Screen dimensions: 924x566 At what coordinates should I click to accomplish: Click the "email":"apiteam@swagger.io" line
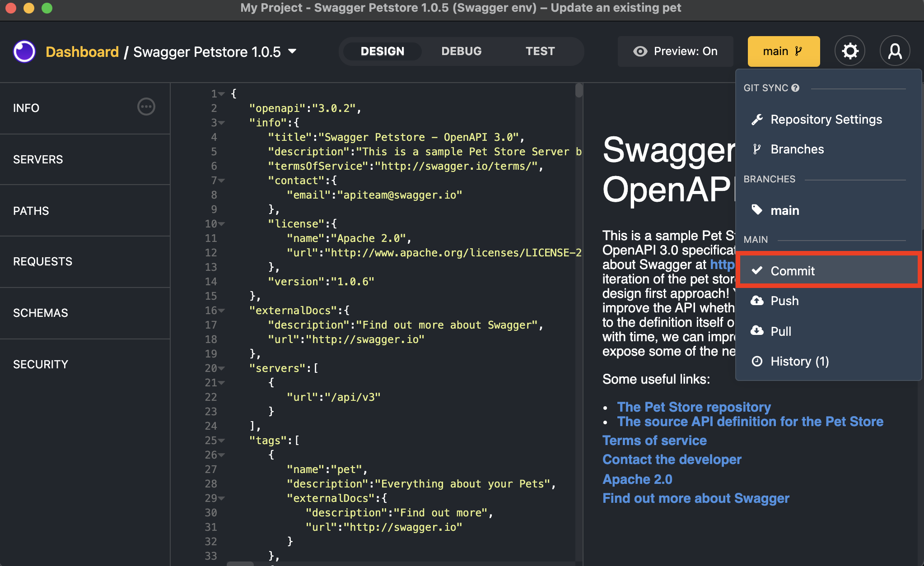pos(374,195)
